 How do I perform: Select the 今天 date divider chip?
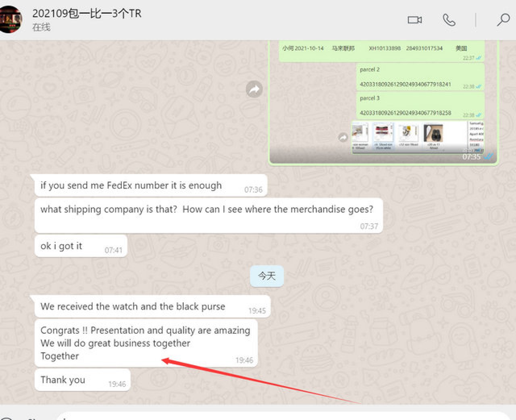coord(266,276)
